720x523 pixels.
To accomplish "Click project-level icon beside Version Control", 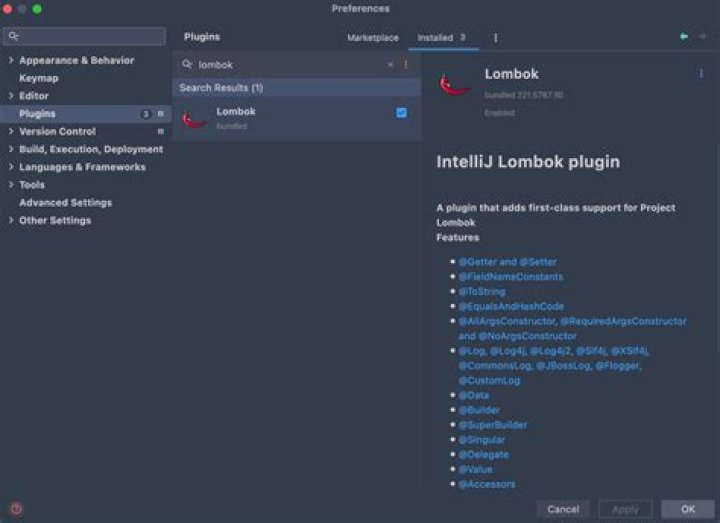I will 161,131.
